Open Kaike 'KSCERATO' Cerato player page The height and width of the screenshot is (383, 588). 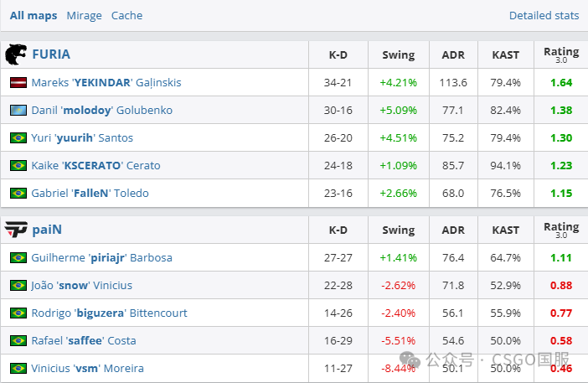click(95, 165)
